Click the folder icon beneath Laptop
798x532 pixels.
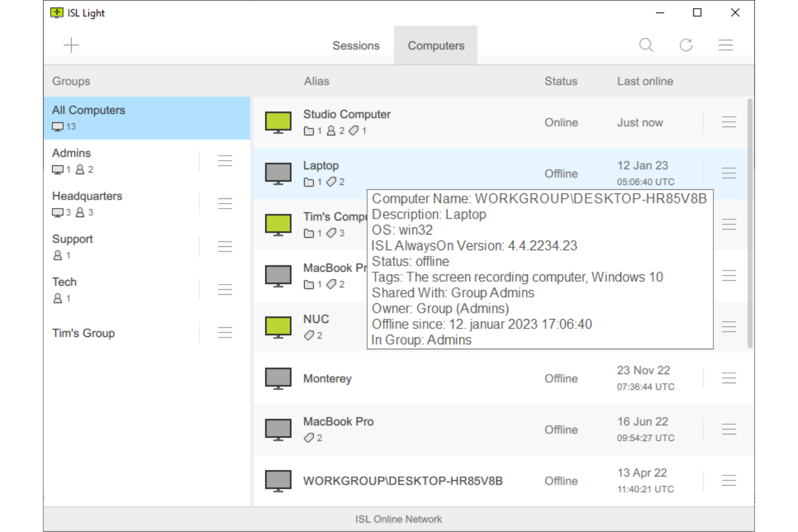[309, 182]
